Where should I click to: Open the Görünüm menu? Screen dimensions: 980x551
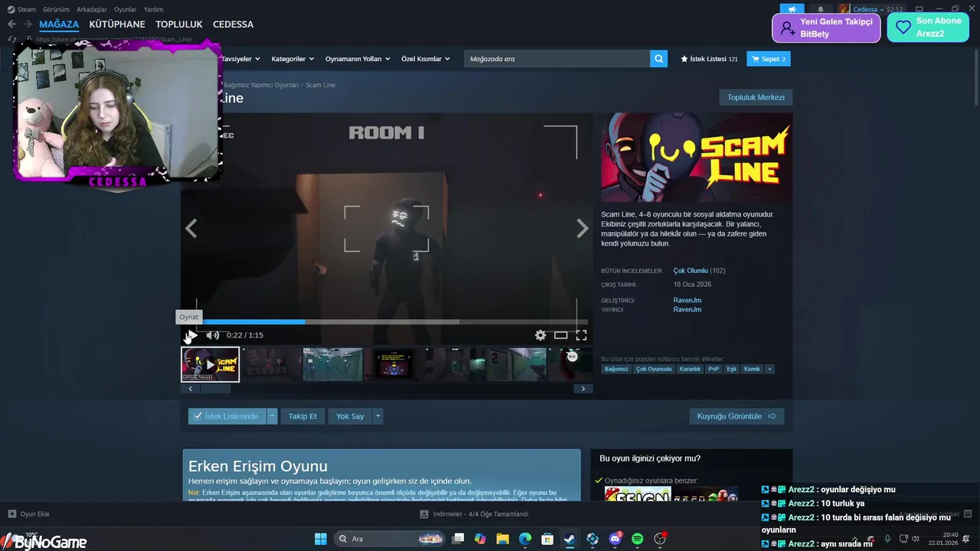coord(56,9)
